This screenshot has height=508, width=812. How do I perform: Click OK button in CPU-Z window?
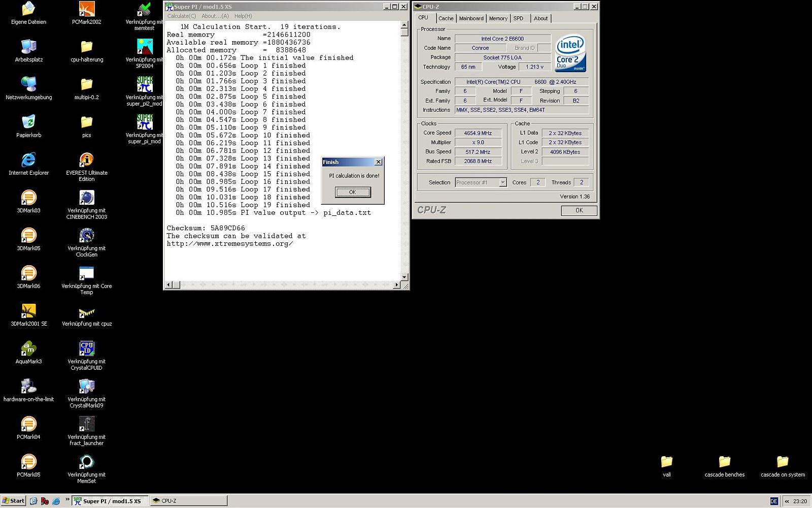[579, 210]
